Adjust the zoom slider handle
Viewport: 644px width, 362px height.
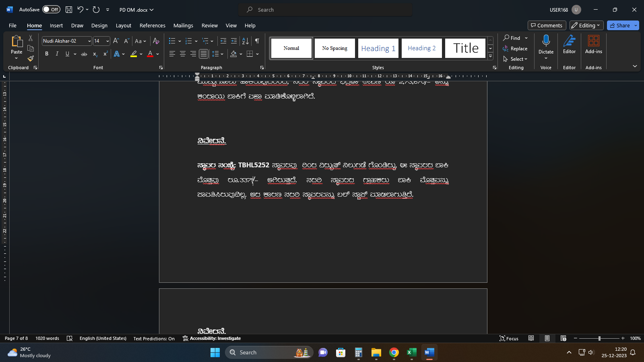(x=599, y=338)
